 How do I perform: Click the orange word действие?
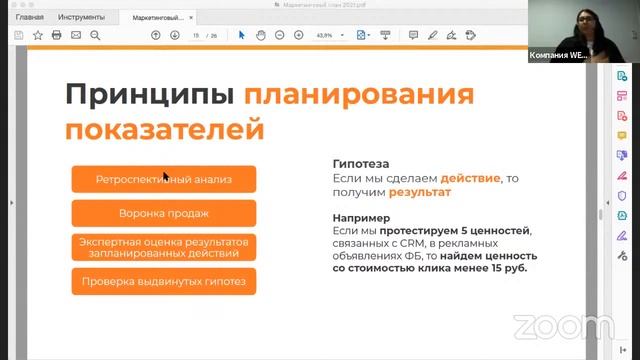[470, 178]
